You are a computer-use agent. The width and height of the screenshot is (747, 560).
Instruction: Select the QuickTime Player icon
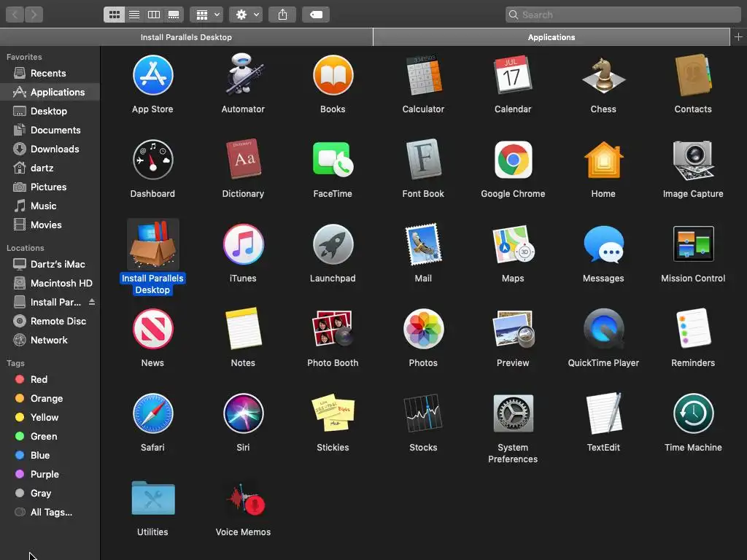point(603,329)
